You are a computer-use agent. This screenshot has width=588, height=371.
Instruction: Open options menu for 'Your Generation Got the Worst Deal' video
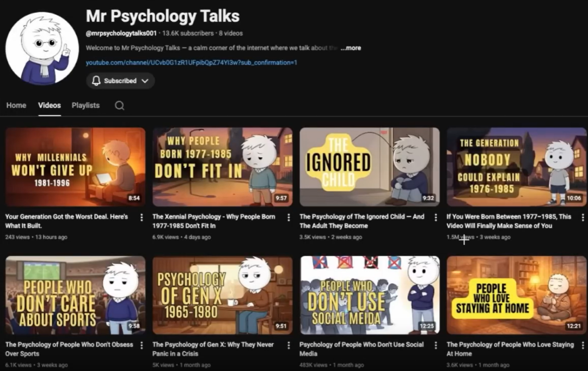(142, 217)
